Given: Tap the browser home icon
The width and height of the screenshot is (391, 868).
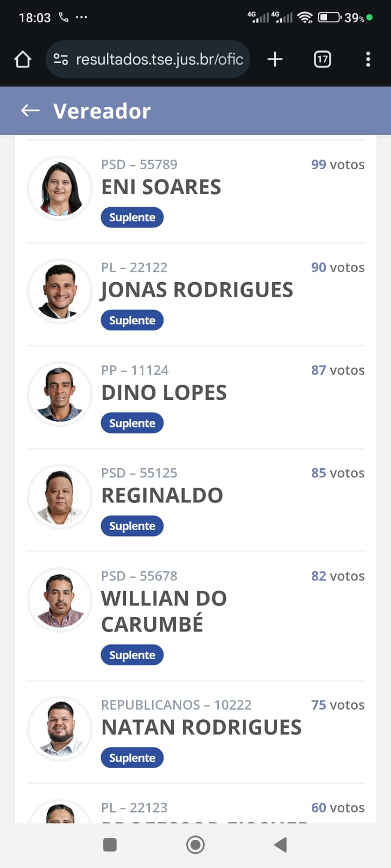Looking at the screenshot, I should pyautogui.click(x=23, y=59).
